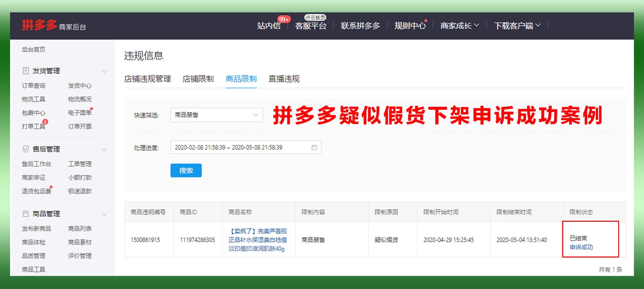The width and height of the screenshot is (644, 289).
Task: Go to 后台首页 in sidebar
Action: [33, 50]
